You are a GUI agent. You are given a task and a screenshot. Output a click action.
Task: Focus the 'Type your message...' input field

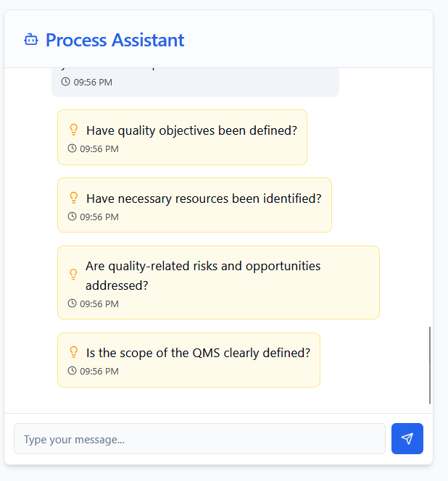point(199,439)
